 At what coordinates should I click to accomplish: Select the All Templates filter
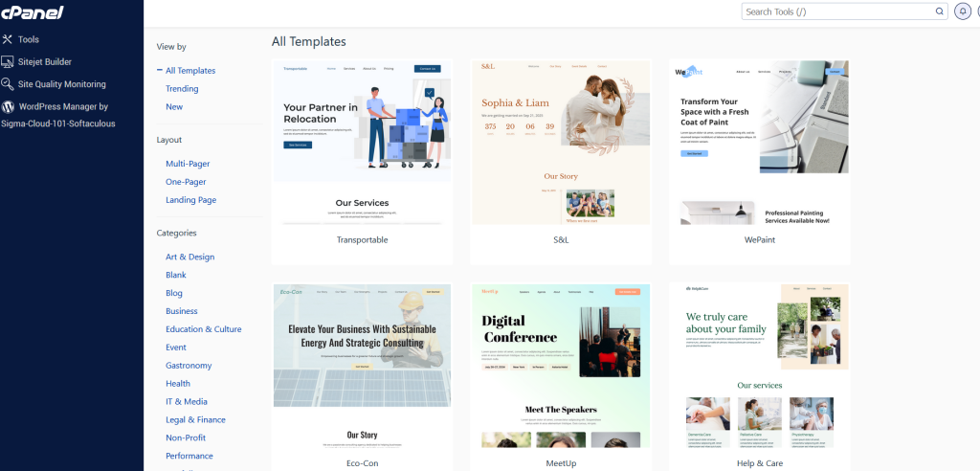point(190,71)
